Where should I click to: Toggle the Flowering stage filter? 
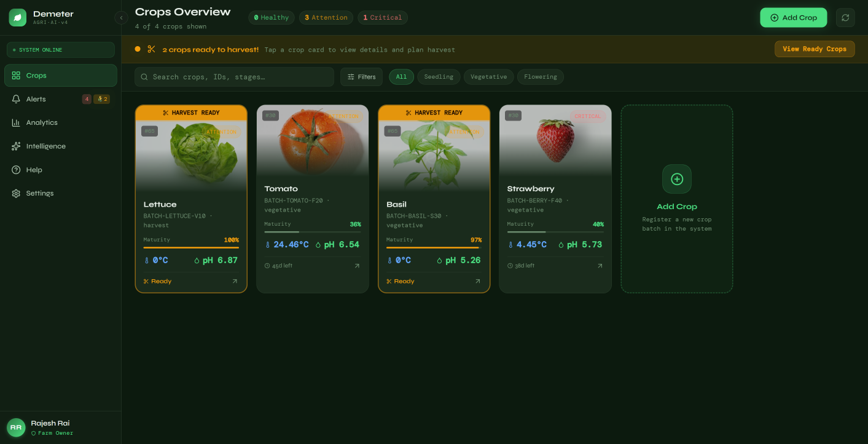pyautogui.click(x=541, y=77)
